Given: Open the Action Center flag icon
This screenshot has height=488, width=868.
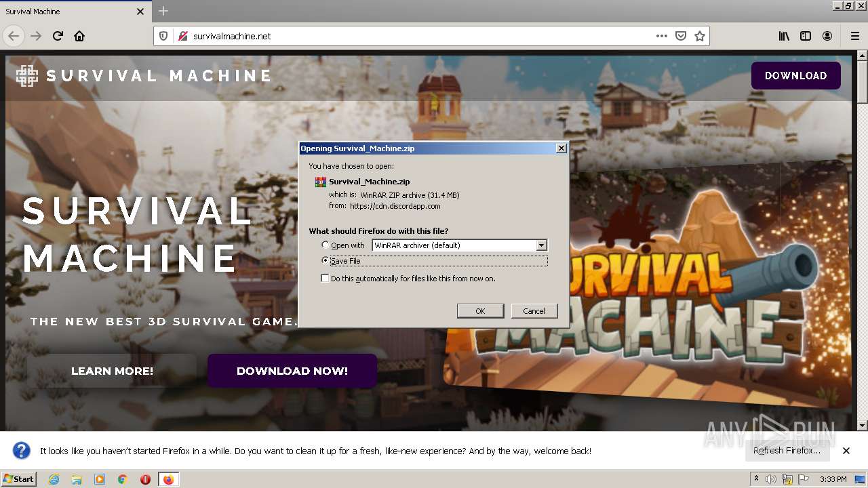Looking at the screenshot, I should click(x=802, y=479).
